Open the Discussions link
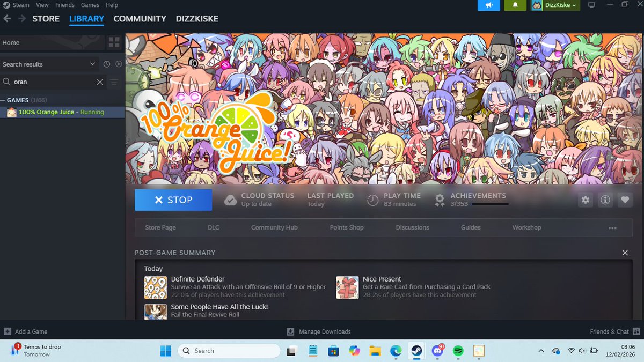This screenshot has width=644, height=362. pos(412,227)
